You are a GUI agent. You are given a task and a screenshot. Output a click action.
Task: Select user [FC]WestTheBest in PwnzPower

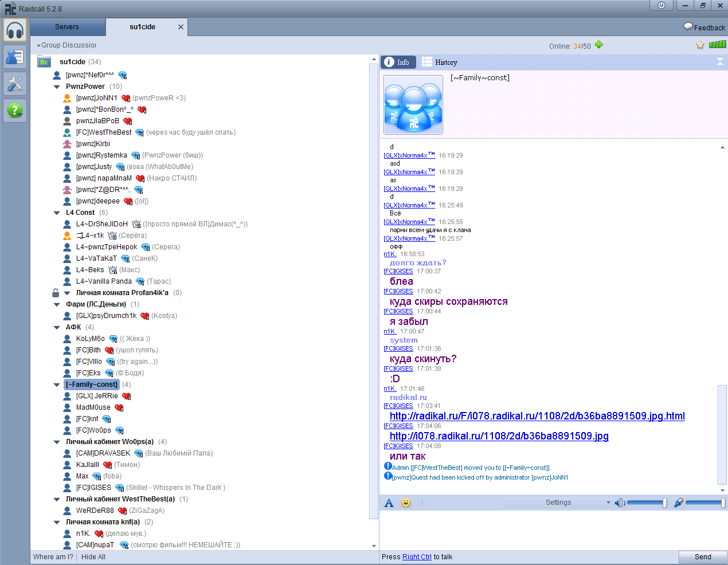pyautogui.click(x=104, y=132)
